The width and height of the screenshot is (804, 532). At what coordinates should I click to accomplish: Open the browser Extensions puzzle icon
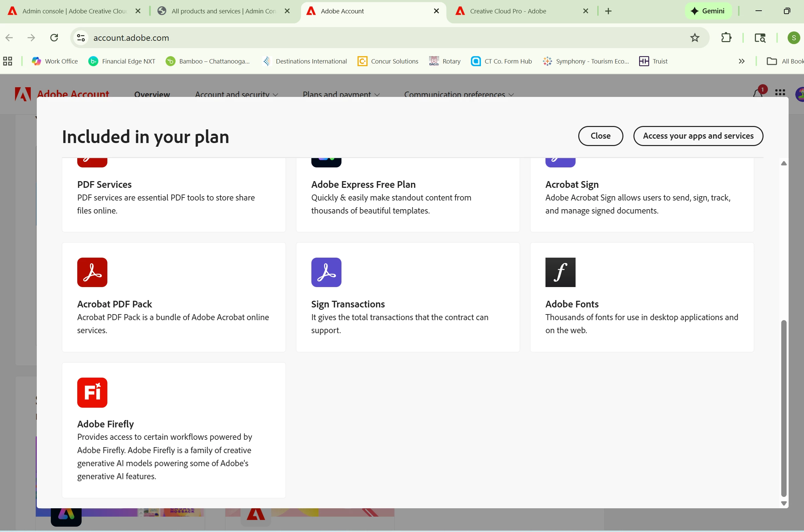726,38
